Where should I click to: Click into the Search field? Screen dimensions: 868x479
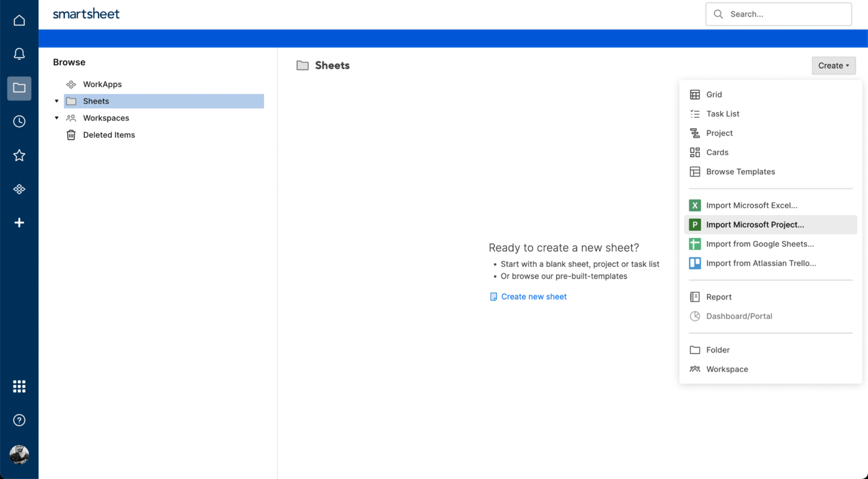pyautogui.click(x=778, y=14)
